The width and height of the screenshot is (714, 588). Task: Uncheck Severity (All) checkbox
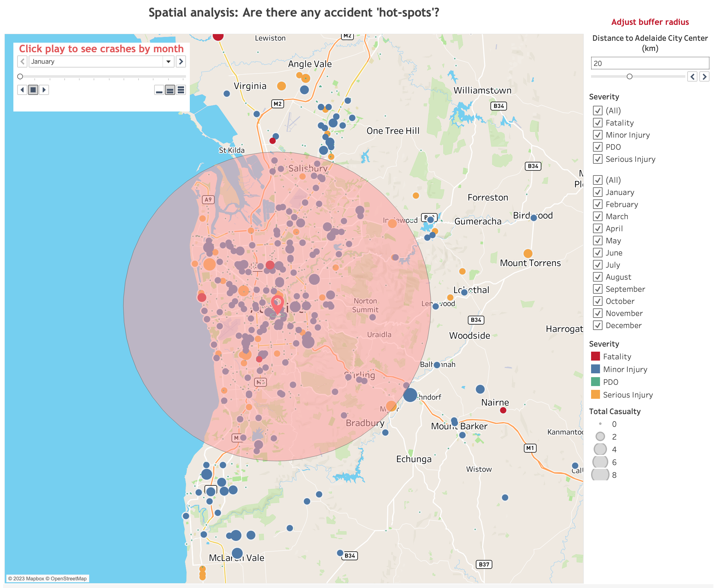[x=597, y=111]
